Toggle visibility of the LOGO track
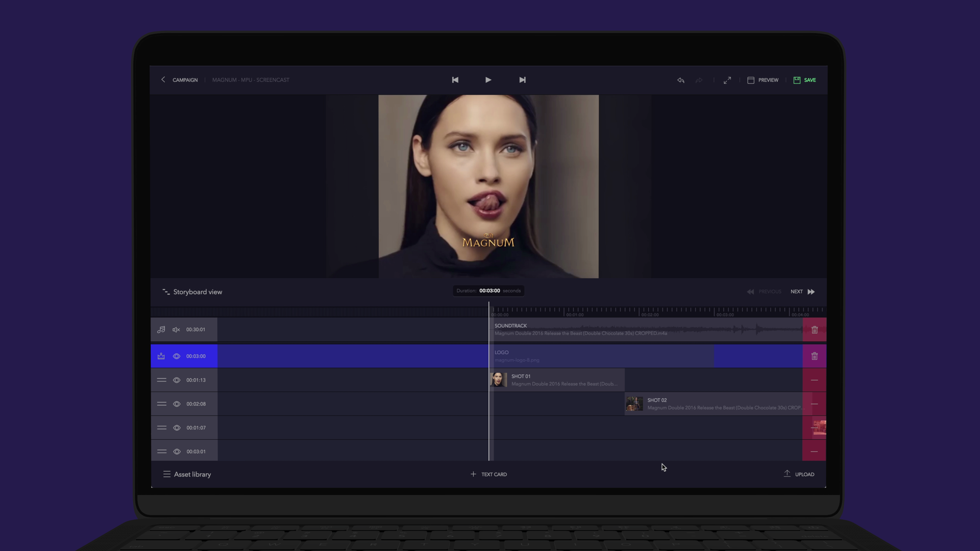 point(176,356)
